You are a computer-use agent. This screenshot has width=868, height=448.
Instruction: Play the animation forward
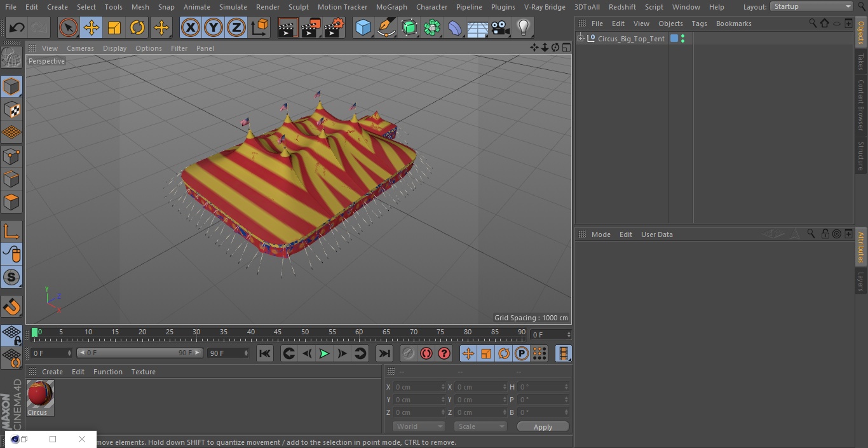point(324,353)
